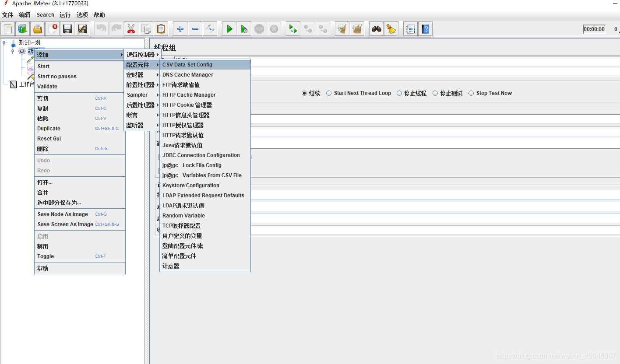
Task: Choose 计数器 from config submenu
Action: click(205, 266)
